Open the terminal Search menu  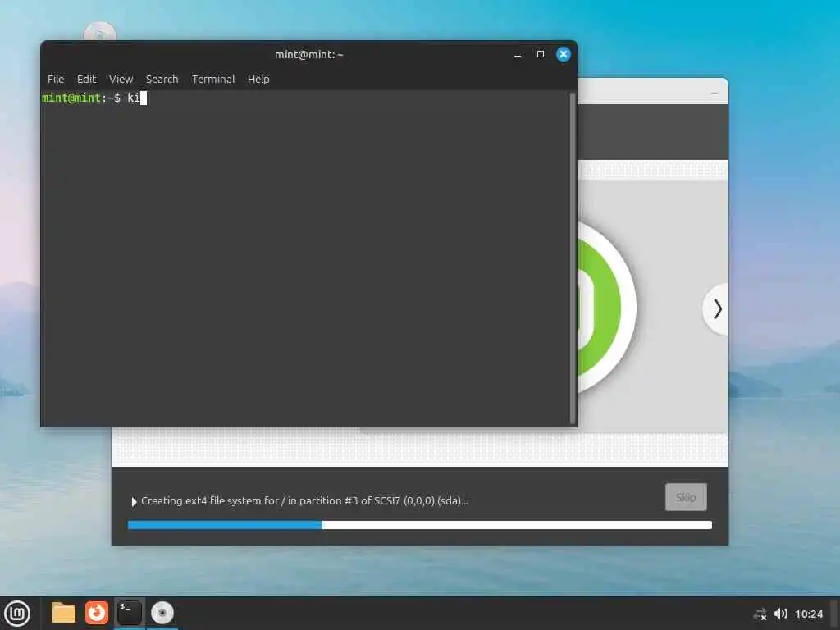162,80
